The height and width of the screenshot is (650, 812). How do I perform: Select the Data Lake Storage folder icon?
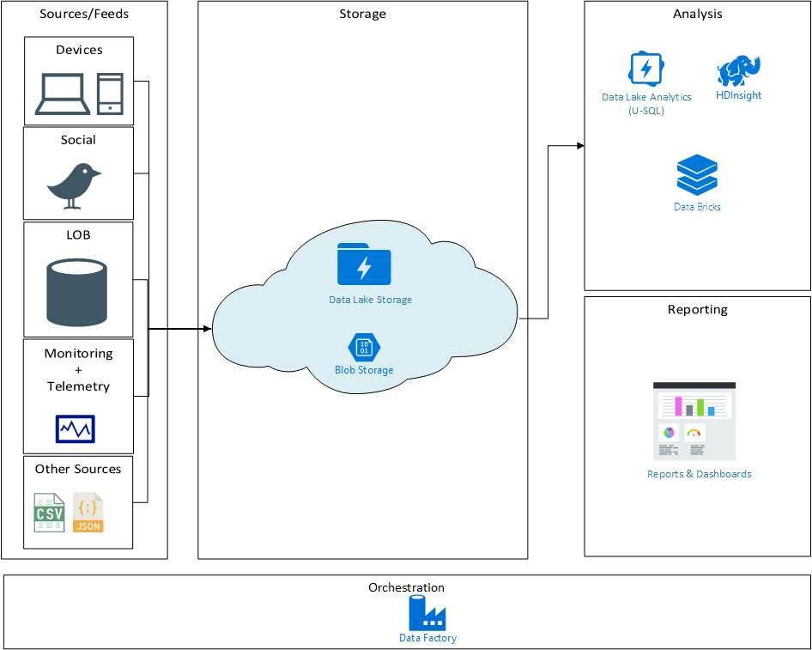coord(364,264)
